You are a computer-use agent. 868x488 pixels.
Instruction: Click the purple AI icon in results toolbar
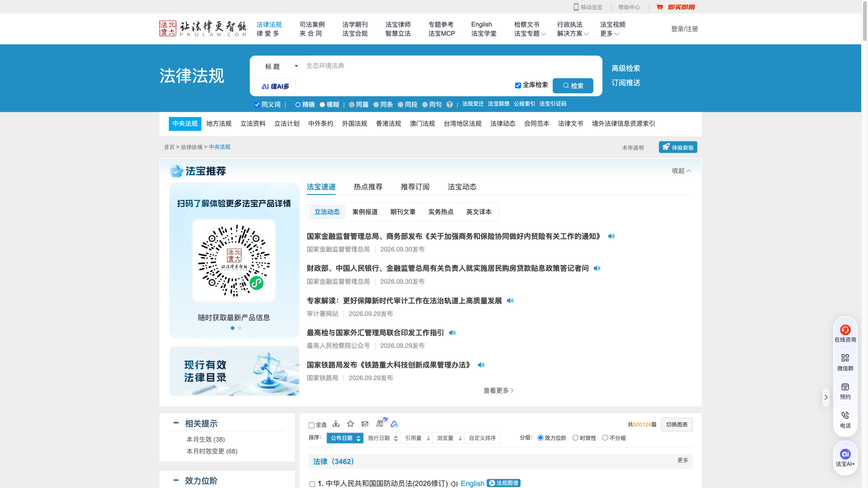(x=394, y=424)
